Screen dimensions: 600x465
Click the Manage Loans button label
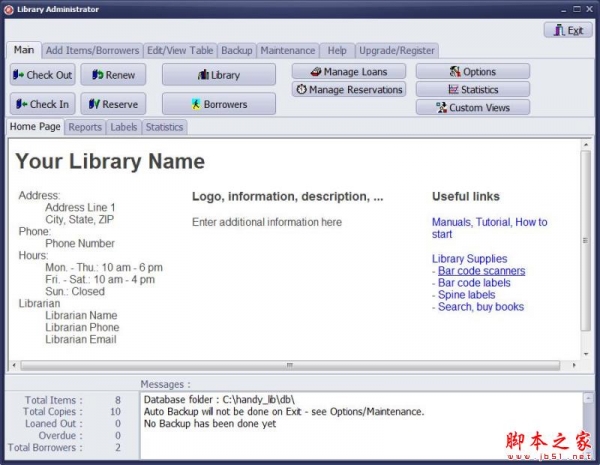[355, 72]
